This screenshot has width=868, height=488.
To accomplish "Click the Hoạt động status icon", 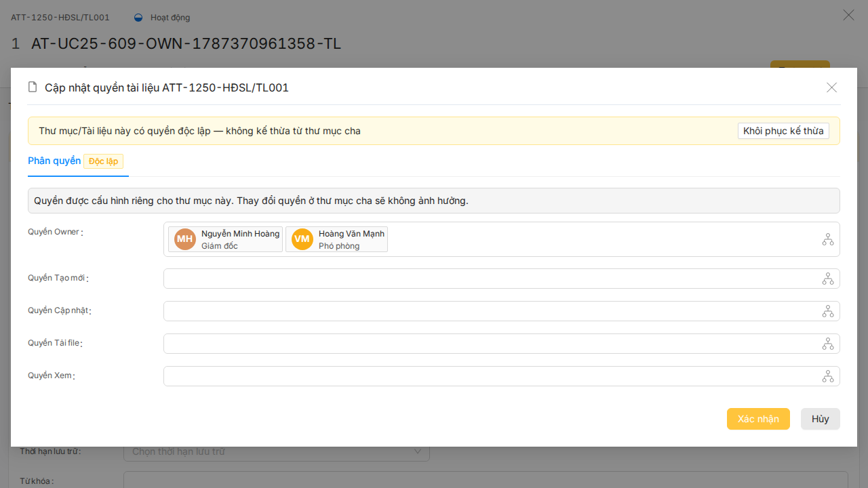I will click(139, 18).
